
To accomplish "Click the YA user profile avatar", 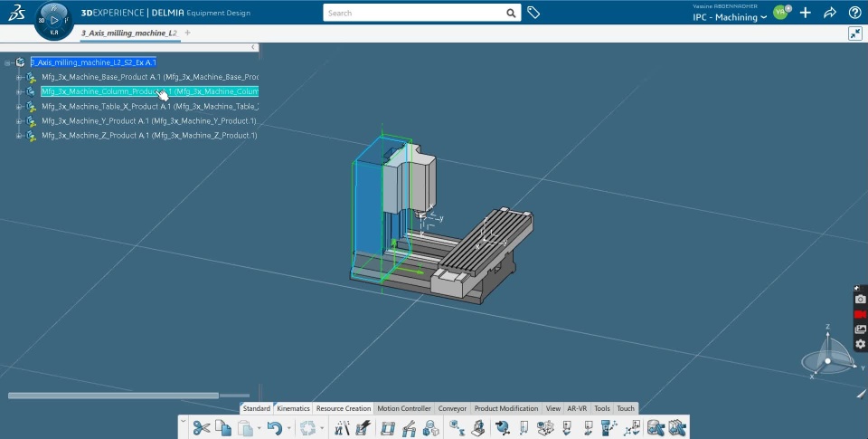I will coord(779,12).
